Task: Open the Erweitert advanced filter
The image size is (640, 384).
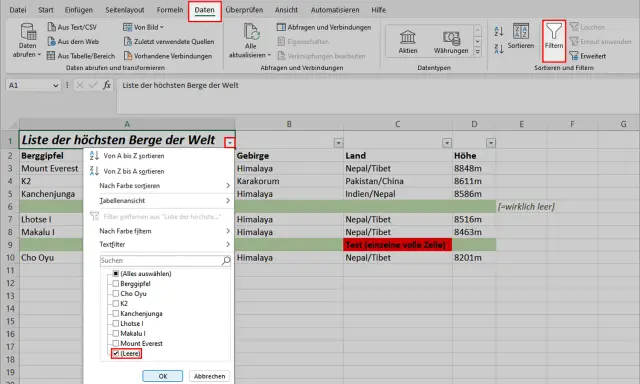Action: click(588, 56)
